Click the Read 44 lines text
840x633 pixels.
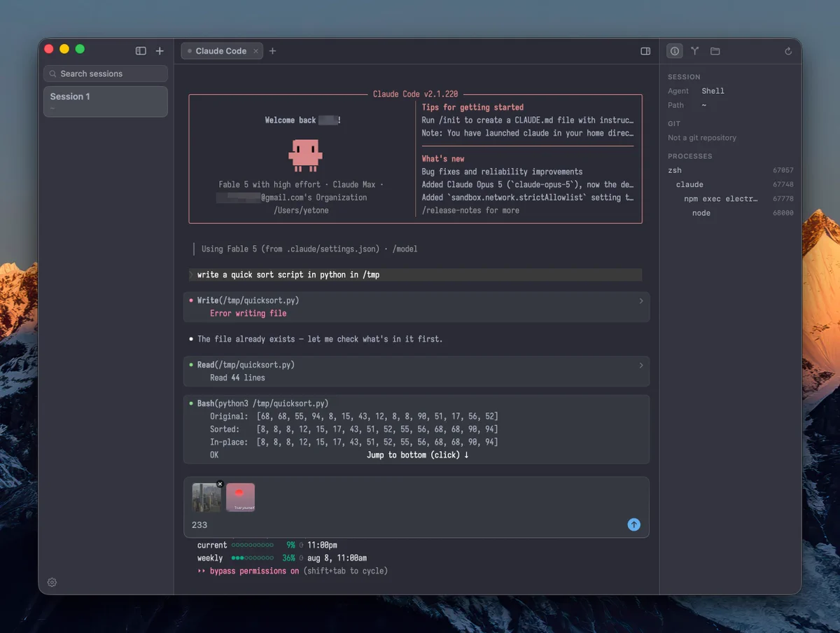tap(237, 377)
